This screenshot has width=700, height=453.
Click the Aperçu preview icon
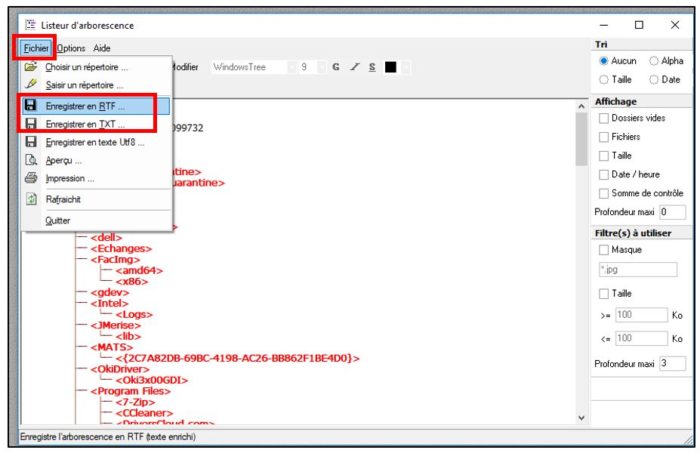30,160
